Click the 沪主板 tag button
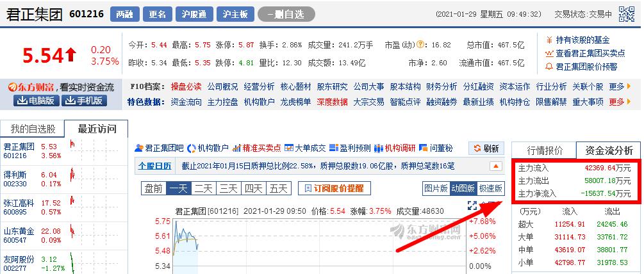 (235, 14)
